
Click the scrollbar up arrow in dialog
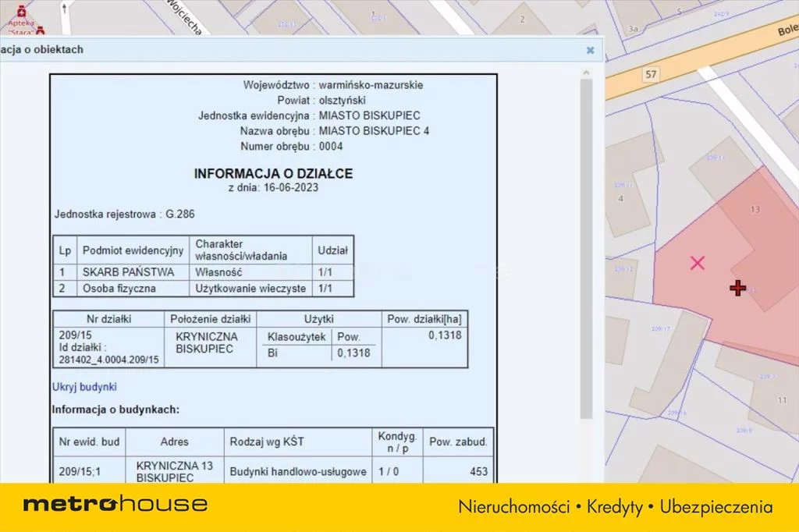[x=587, y=72]
